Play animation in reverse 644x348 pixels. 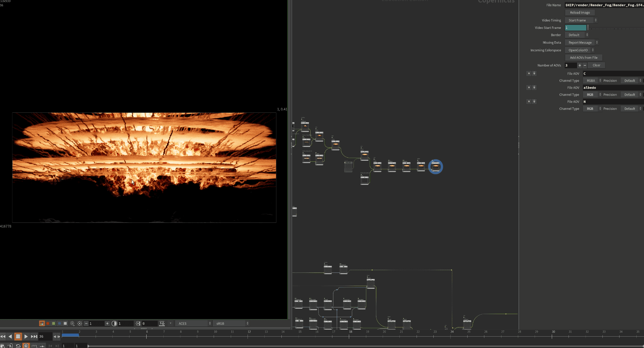[x=10, y=336]
